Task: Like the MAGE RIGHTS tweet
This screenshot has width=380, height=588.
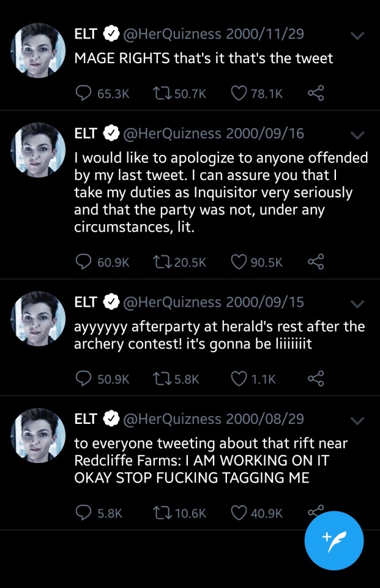Action: (x=239, y=93)
